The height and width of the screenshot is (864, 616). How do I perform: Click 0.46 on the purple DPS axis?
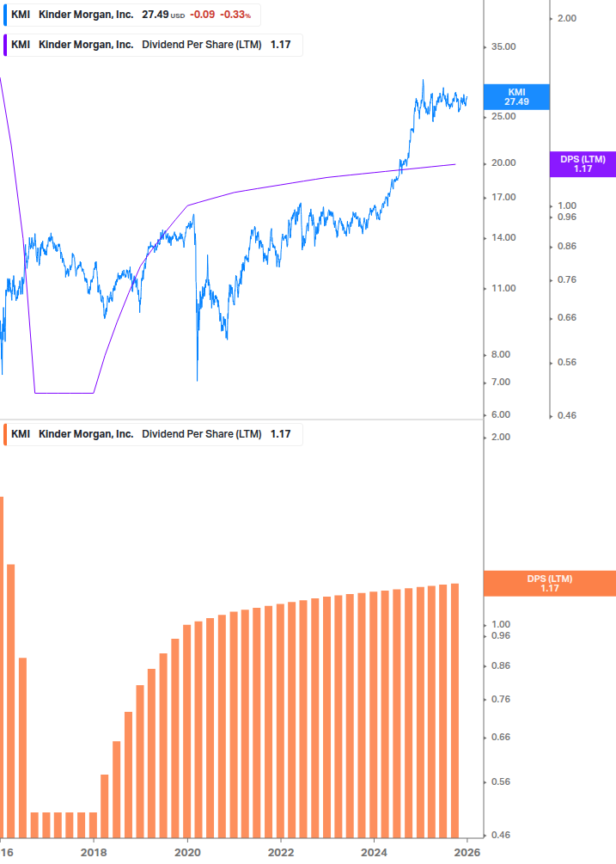tap(567, 415)
